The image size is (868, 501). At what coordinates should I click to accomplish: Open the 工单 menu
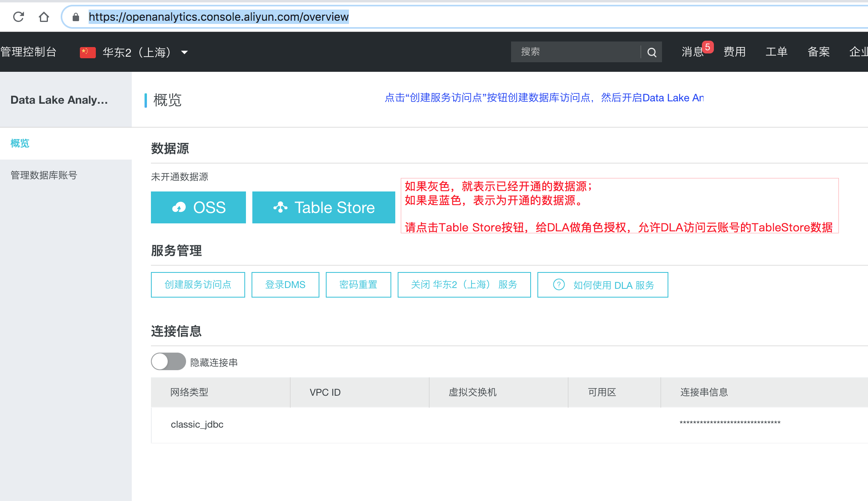[777, 52]
